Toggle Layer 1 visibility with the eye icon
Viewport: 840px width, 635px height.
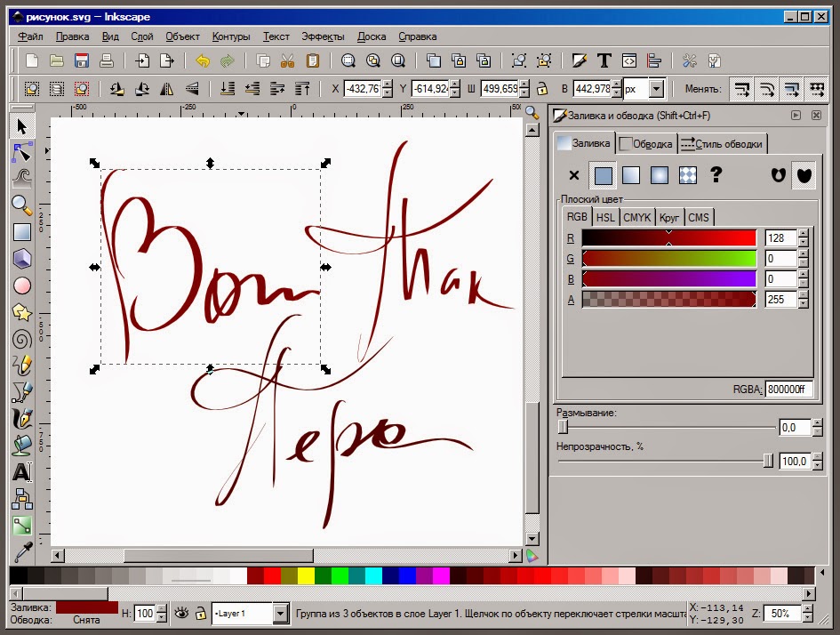183,614
